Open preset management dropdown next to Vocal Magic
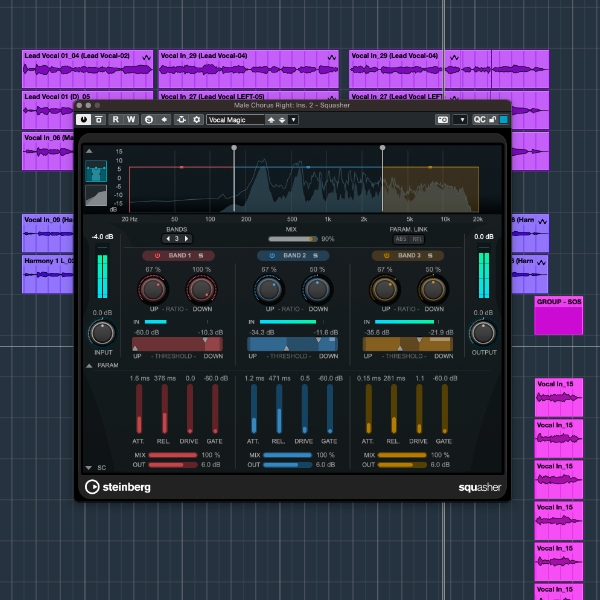This screenshot has height=600, width=600. [293, 120]
